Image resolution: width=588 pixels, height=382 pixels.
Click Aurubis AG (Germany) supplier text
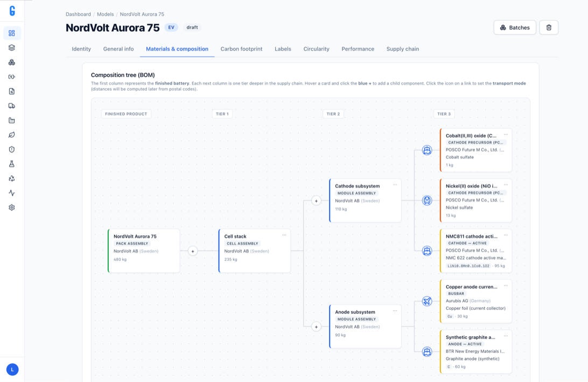[x=468, y=301]
